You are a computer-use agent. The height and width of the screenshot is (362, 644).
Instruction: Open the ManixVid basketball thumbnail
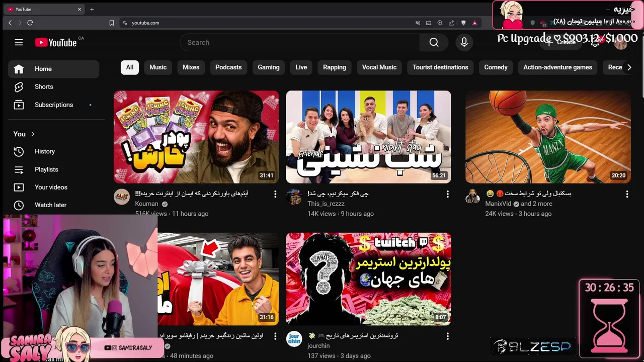point(548,137)
